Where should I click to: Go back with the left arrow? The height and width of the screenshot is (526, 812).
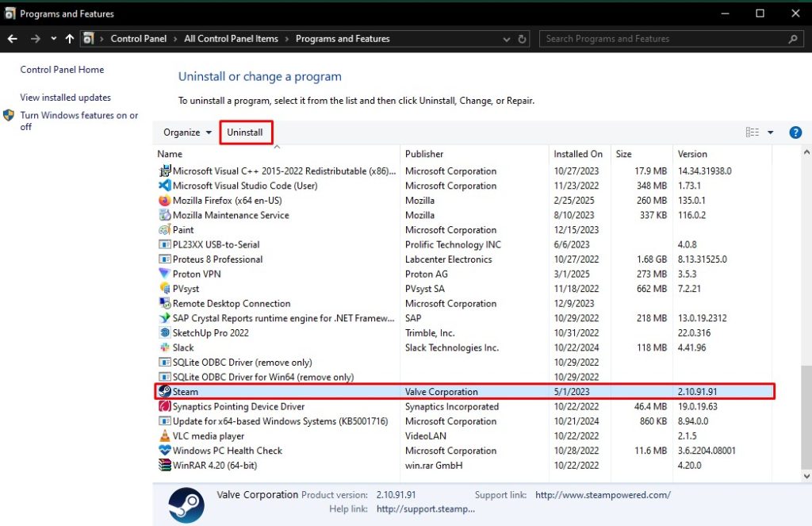point(13,39)
